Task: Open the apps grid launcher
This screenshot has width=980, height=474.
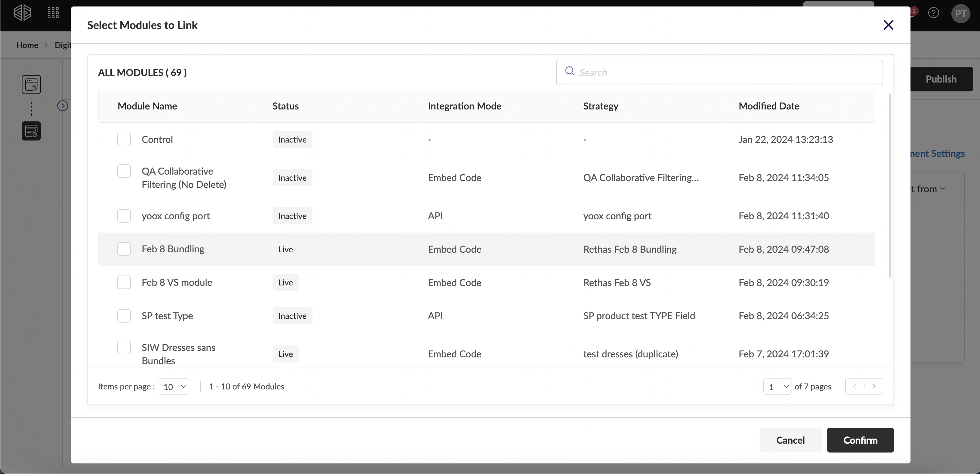Action: tap(53, 13)
